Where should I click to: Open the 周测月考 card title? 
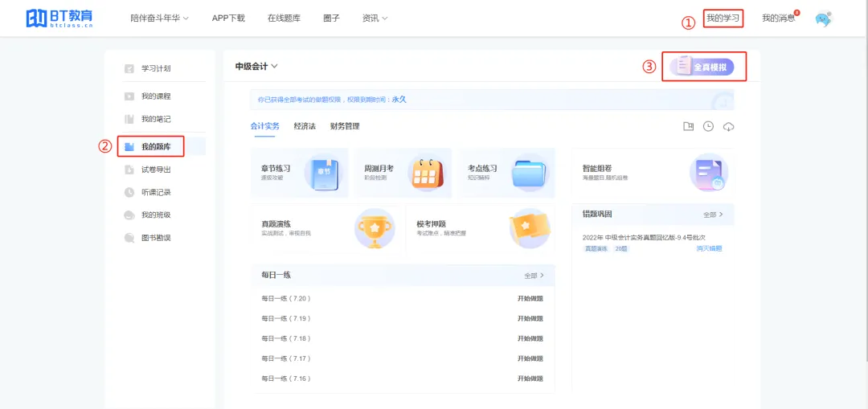(x=379, y=168)
